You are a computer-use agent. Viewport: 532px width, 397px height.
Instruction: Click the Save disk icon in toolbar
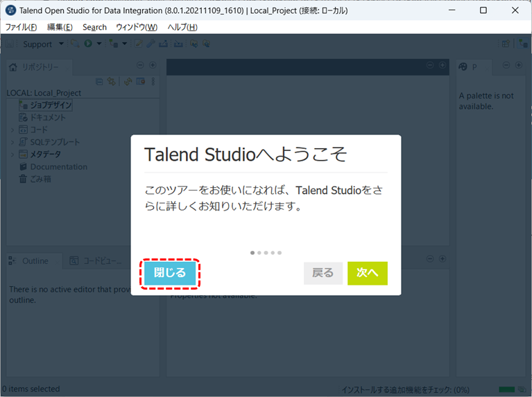tap(10, 44)
